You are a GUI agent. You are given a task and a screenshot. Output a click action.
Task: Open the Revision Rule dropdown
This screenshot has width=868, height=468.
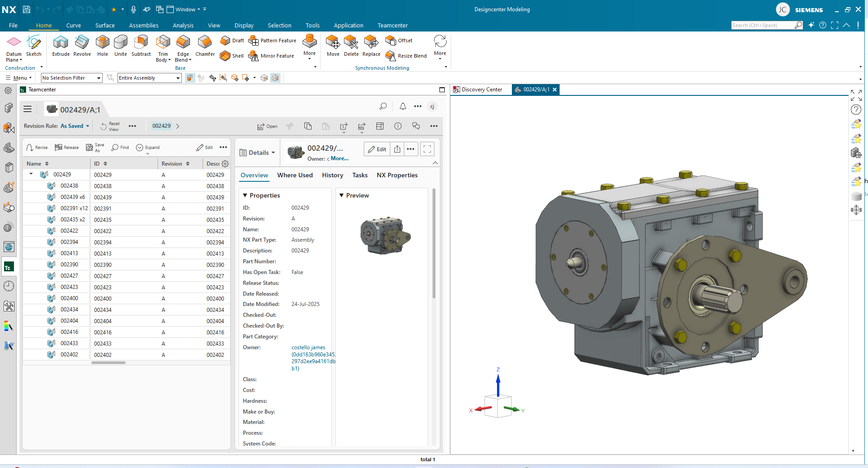click(x=74, y=126)
